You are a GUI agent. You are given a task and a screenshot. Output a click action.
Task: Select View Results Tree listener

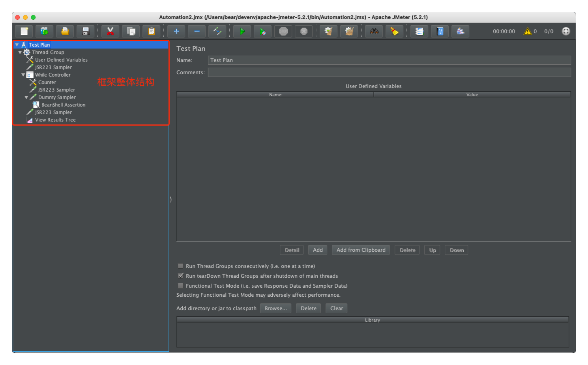click(x=55, y=120)
